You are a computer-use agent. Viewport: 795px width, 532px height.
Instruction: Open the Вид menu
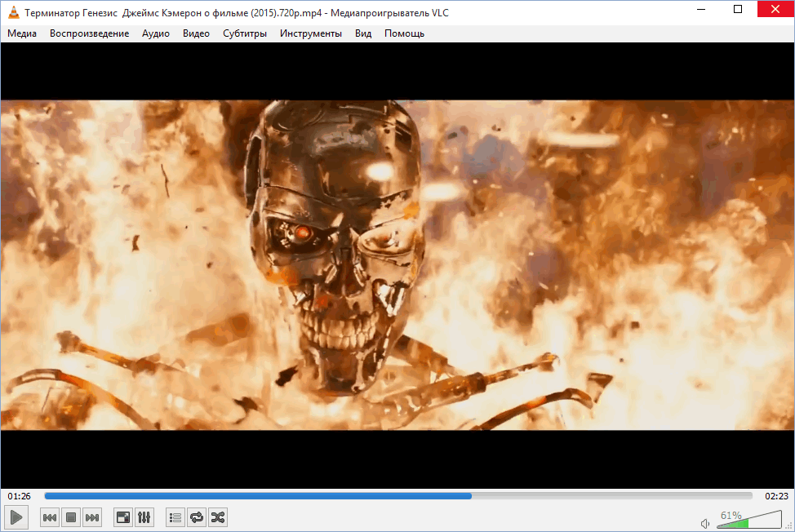click(363, 33)
